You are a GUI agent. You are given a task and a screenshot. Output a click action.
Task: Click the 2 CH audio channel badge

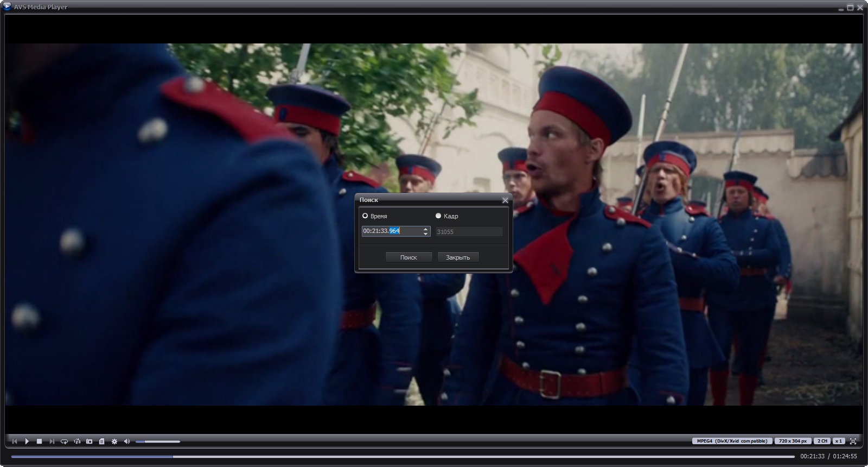point(822,441)
